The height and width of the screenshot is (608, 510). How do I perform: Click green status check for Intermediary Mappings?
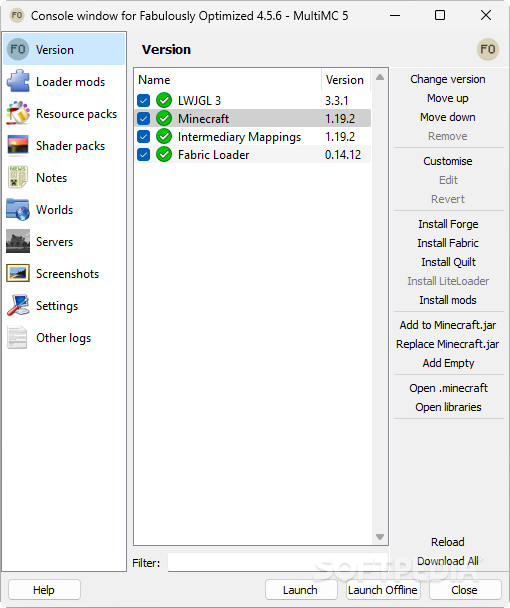click(164, 136)
